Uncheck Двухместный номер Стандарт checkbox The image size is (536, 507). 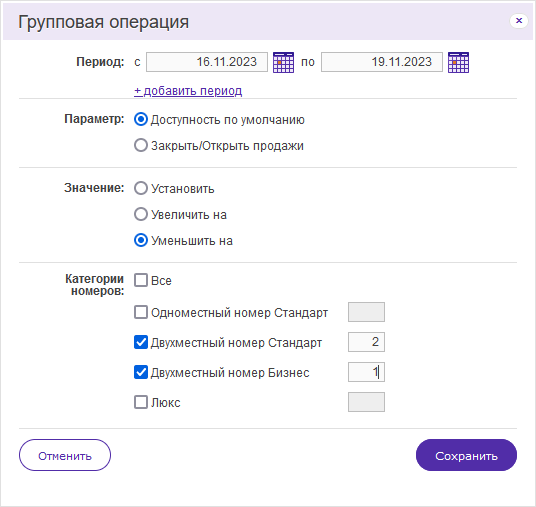pos(141,342)
